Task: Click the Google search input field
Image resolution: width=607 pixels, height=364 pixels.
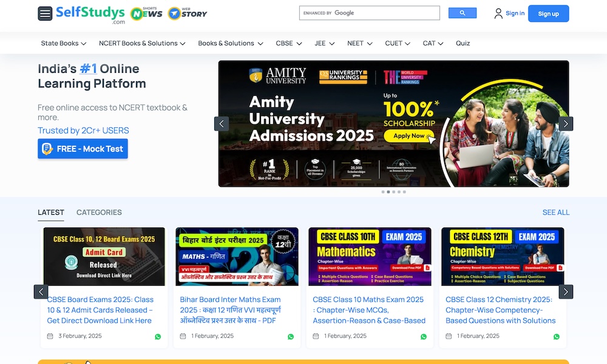Action: (x=369, y=13)
